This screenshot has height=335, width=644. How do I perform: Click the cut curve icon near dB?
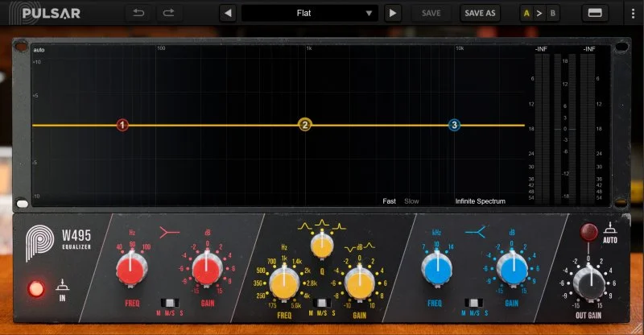click(350, 248)
